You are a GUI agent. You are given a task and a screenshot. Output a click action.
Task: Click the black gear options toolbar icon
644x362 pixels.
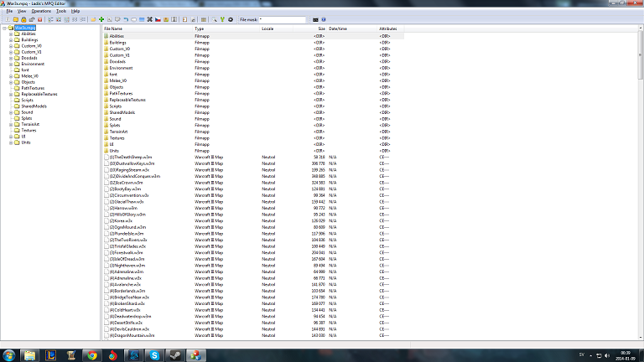click(231, 19)
